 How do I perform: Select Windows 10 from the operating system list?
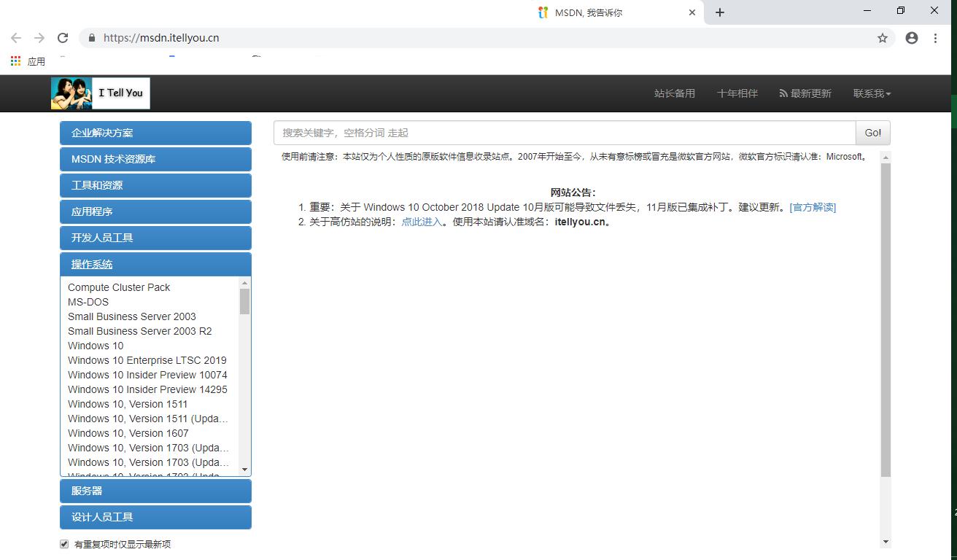[x=95, y=346]
